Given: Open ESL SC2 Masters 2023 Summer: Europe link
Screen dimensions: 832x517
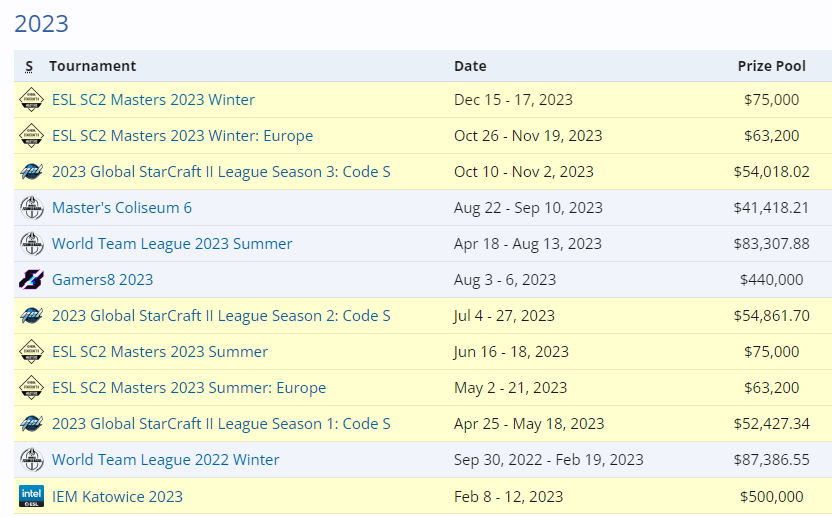Looking at the screenshot, I should [x=189, y=388].
